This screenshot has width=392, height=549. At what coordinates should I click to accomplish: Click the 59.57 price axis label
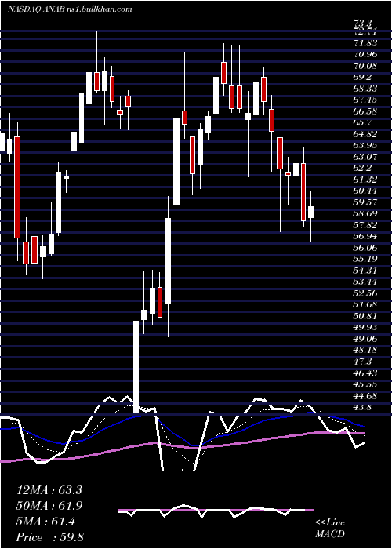(365, 202)
